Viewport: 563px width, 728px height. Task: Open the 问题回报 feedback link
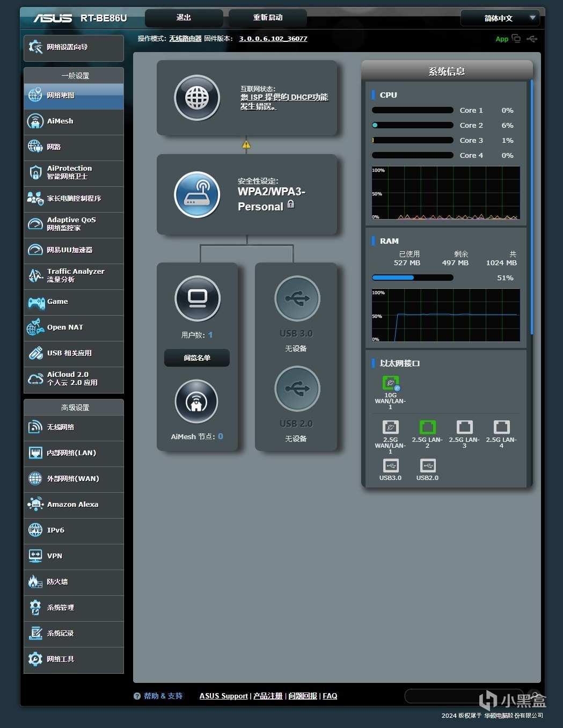[x=303, y=696]
